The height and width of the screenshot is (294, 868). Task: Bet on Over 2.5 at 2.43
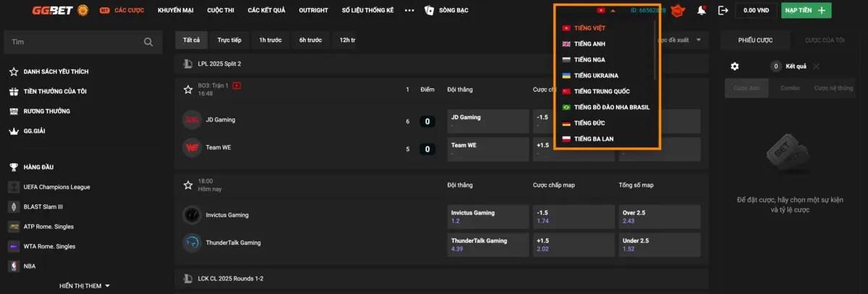pyautogui.click(x=659, y=217)
